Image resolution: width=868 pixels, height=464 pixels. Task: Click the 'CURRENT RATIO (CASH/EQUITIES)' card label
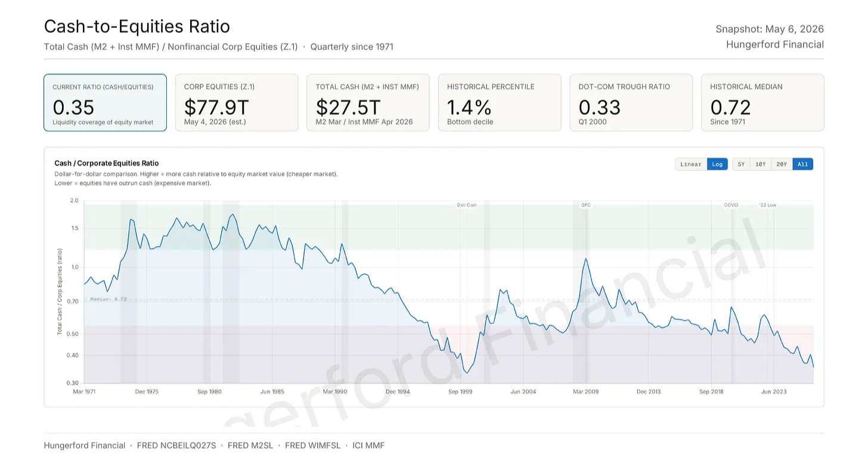click(x=103, y=87)
